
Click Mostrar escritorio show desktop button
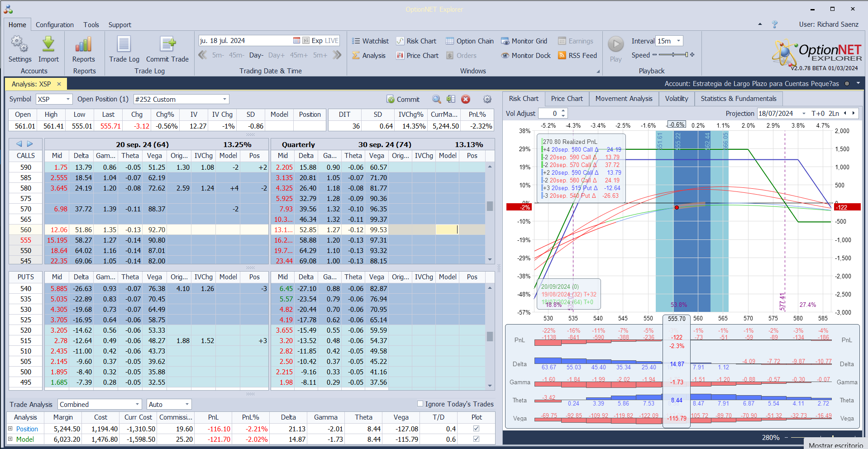tap(835, 445)
